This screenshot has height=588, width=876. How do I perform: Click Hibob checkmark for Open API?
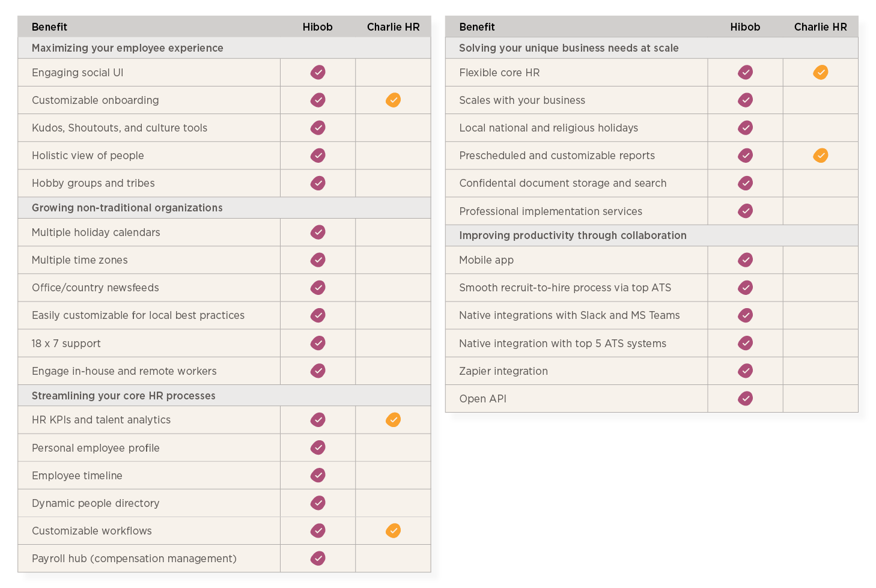click(745, 399)
